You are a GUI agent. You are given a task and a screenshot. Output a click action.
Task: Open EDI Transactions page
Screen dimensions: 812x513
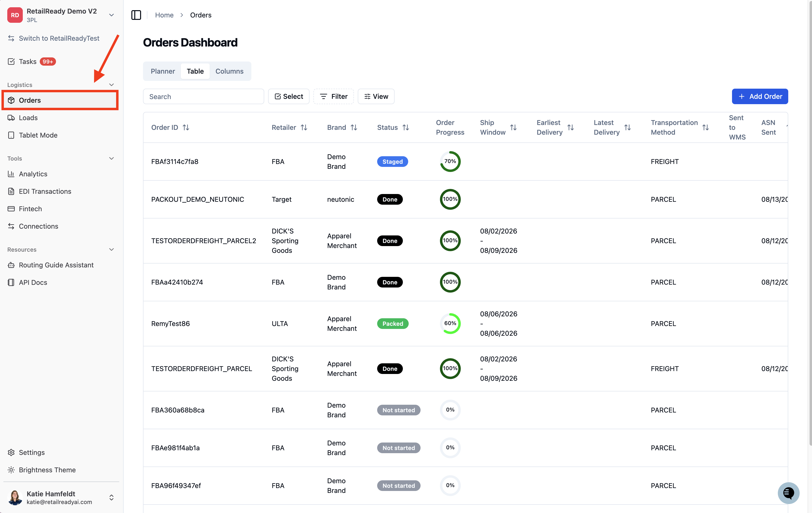pyautogui.click(x=60, y=191)
